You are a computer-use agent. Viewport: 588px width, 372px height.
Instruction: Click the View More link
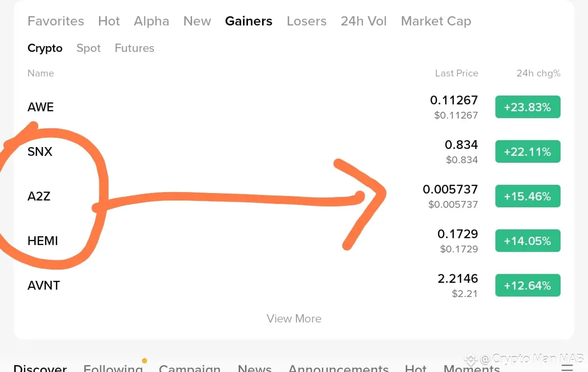pos(294,319)
